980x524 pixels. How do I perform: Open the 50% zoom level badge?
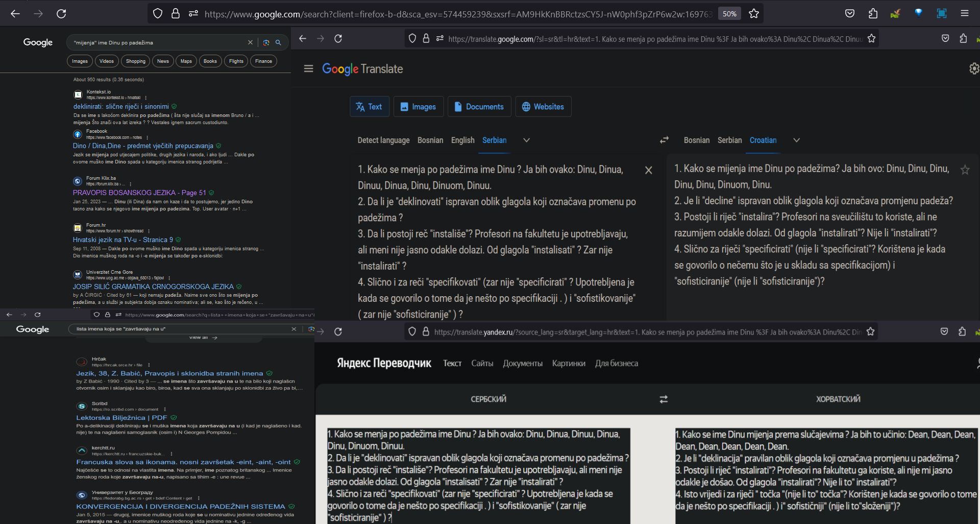click(729, 14)
